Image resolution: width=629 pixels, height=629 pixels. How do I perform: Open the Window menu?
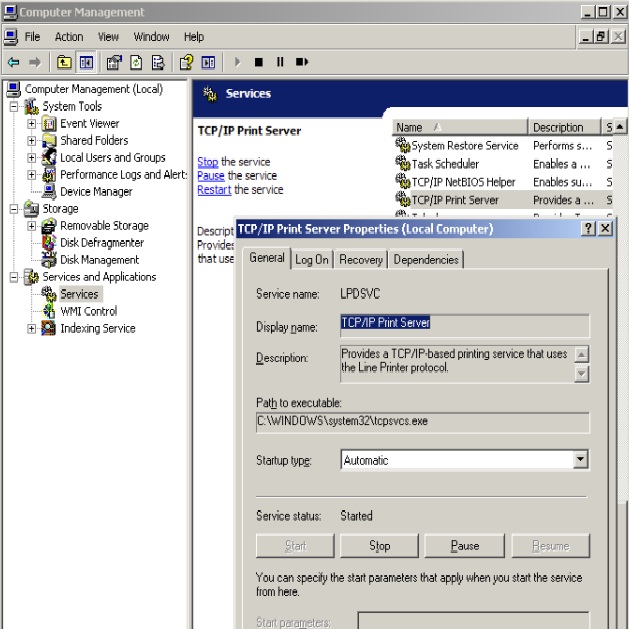[x=151, y=37]
